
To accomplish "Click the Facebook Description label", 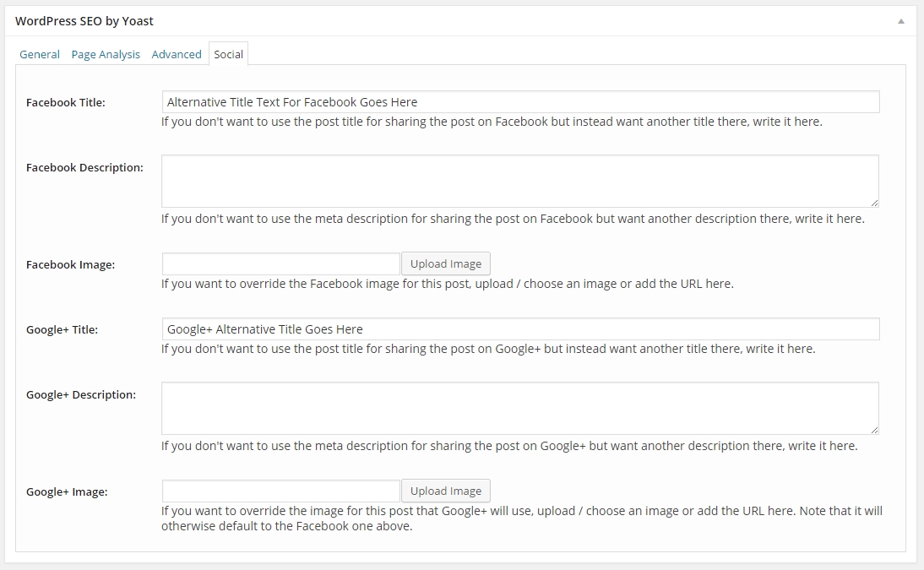I will (x=84, y=167).
